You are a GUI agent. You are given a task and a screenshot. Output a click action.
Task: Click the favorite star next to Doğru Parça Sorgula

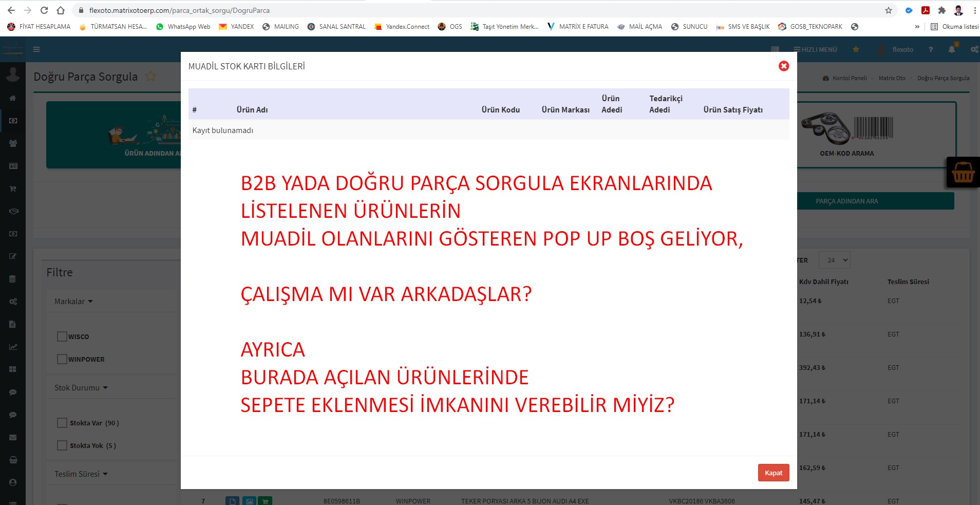tap(150, 77)
